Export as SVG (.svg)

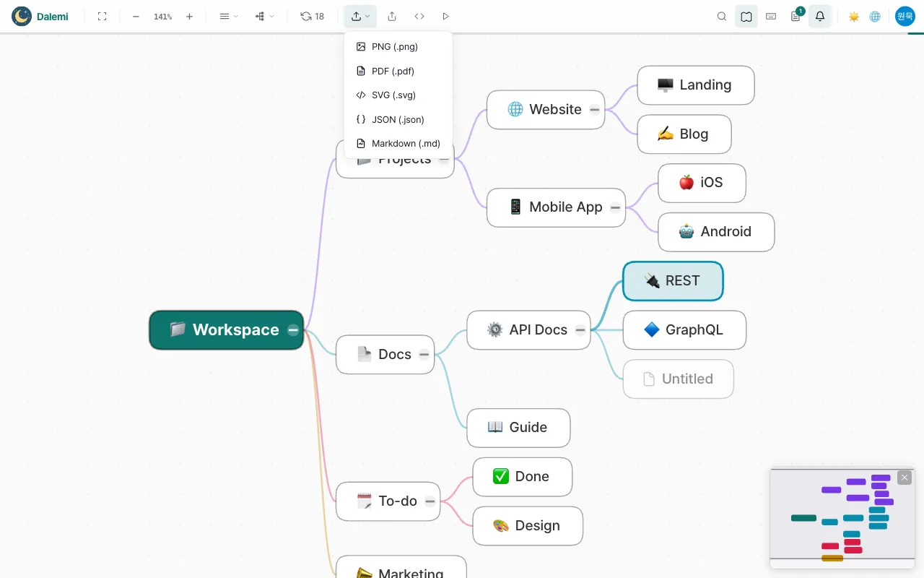click(398, 95)
